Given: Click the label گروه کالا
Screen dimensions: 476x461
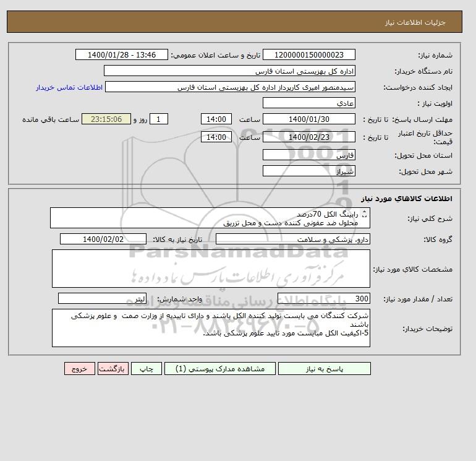Looking at the screenshot, I should click(438, 239).
